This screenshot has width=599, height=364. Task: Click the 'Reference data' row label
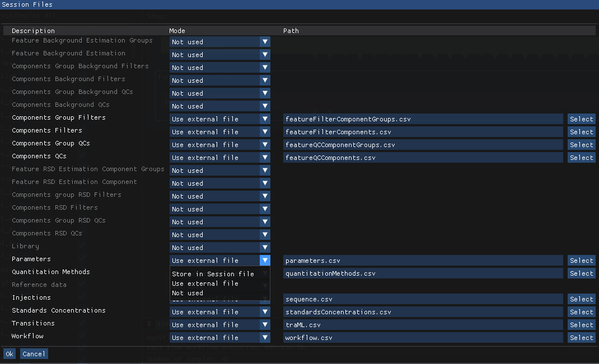(39, 285)
